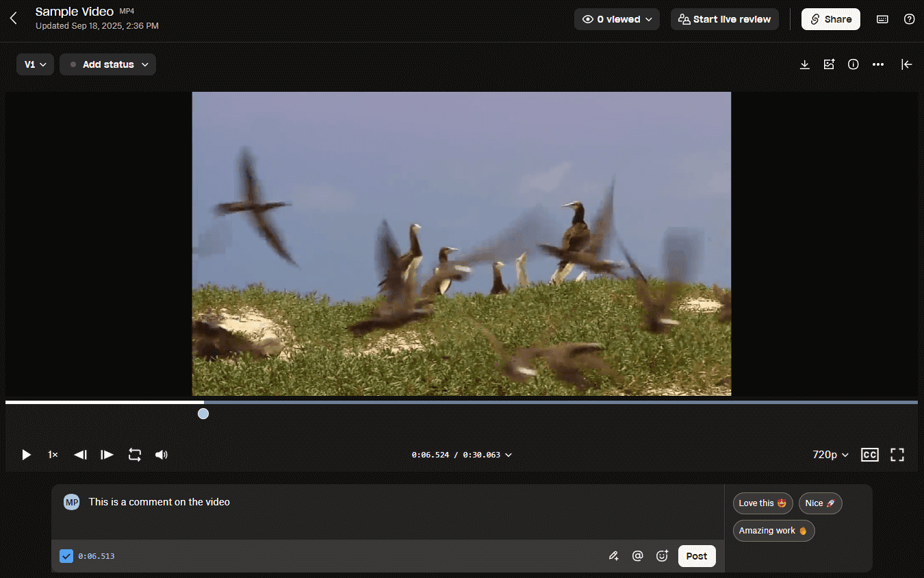Click Start live review
924x578 pixels.
point(724,19)
